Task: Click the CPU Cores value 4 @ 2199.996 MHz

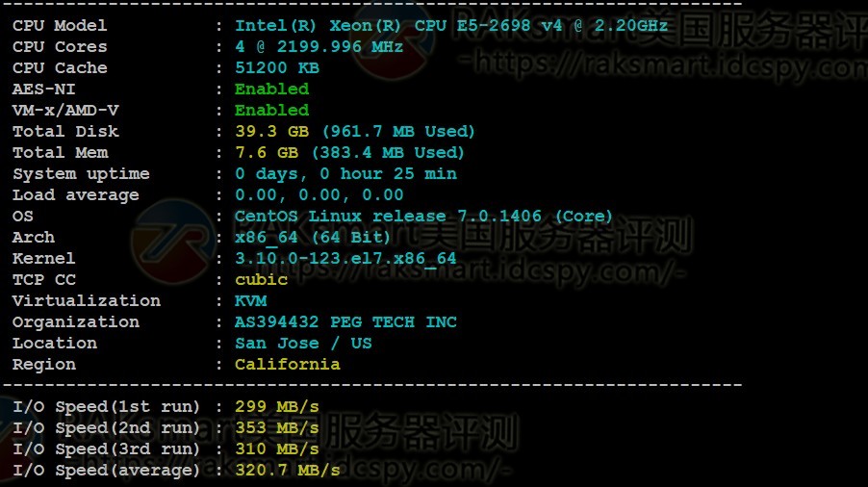Action: pos(319,46)
